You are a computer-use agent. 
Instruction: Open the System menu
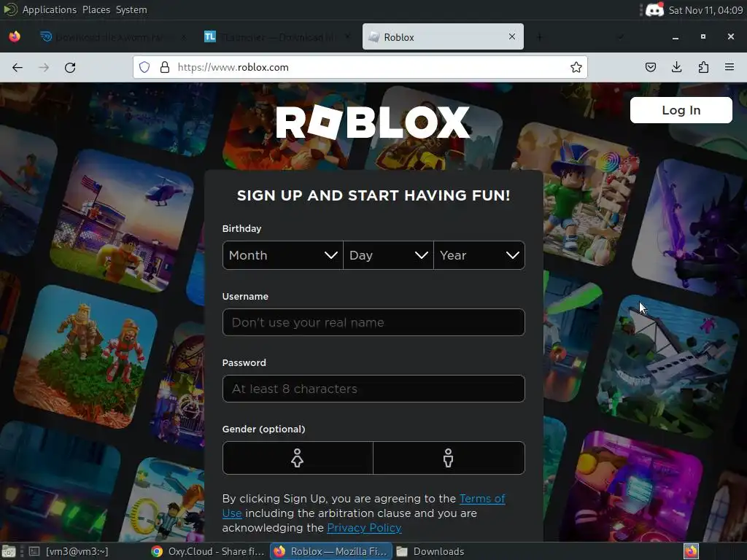pos(131,9)
